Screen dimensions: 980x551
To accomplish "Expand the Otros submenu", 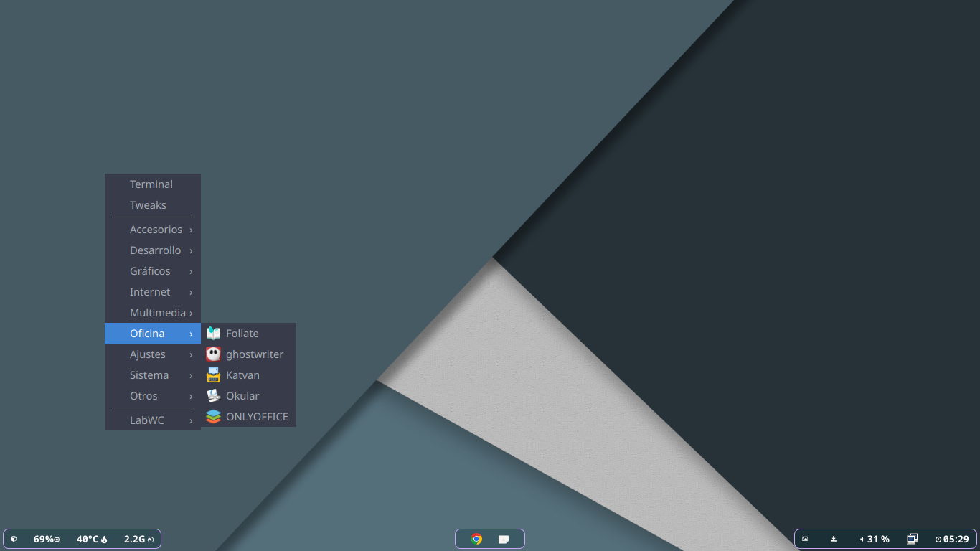I will (153, 396).
